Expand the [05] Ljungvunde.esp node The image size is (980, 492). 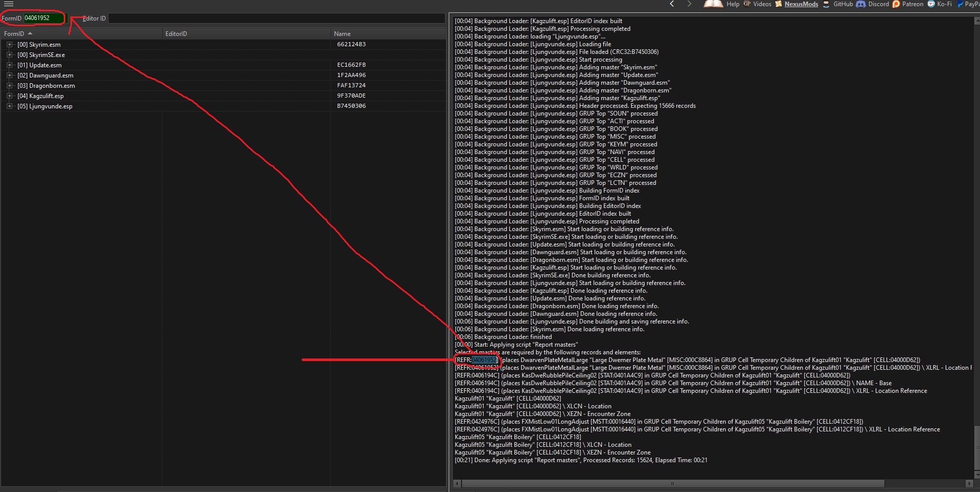tap(9, 106)
